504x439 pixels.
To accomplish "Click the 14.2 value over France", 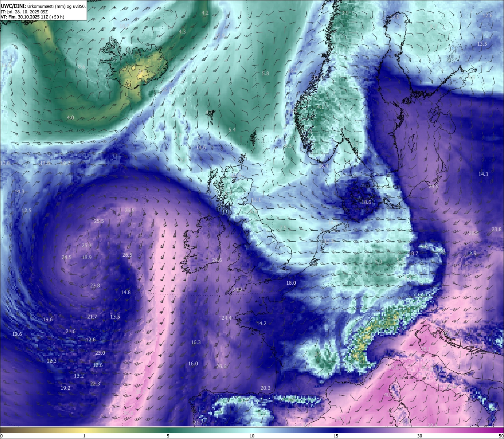I will (x=261, y=323).
